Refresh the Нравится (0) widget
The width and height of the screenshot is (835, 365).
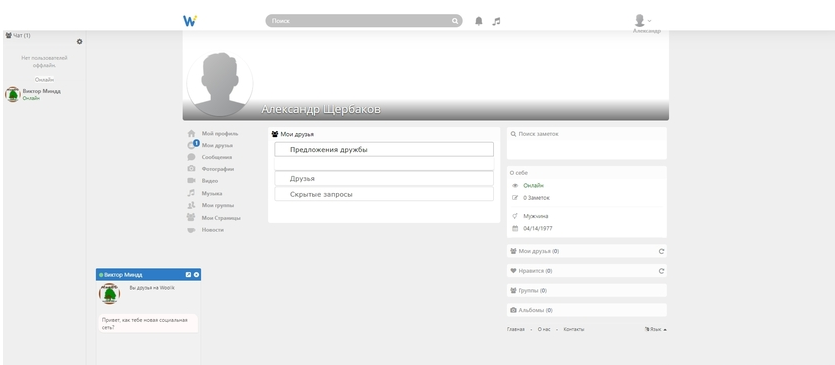661,271
